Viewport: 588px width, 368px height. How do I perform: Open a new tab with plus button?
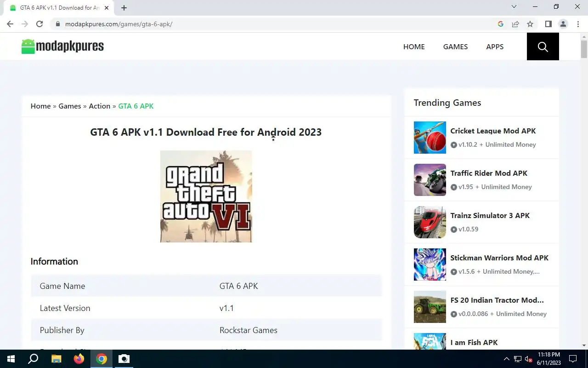coord(124,8)
